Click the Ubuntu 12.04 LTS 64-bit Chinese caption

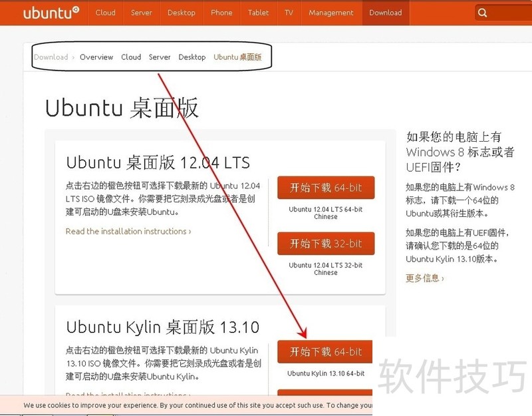pyautogui.click(x=326, y=213)
